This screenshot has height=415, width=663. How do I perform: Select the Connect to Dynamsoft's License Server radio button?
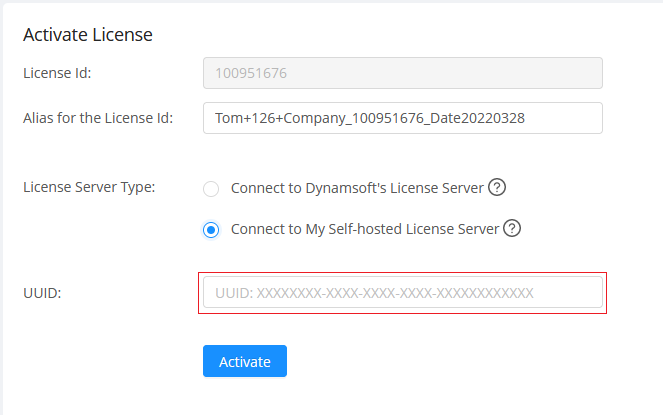click(x=211, y=188)
